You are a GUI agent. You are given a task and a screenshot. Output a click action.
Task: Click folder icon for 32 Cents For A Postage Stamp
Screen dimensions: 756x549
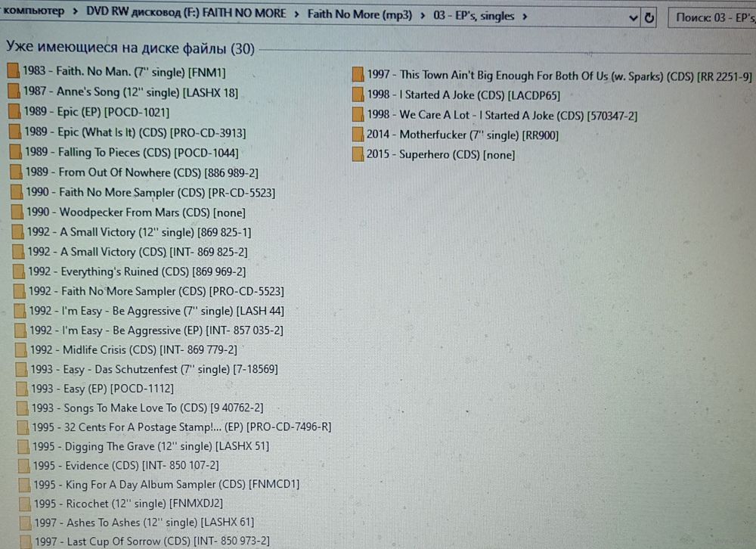coord(22,427)
